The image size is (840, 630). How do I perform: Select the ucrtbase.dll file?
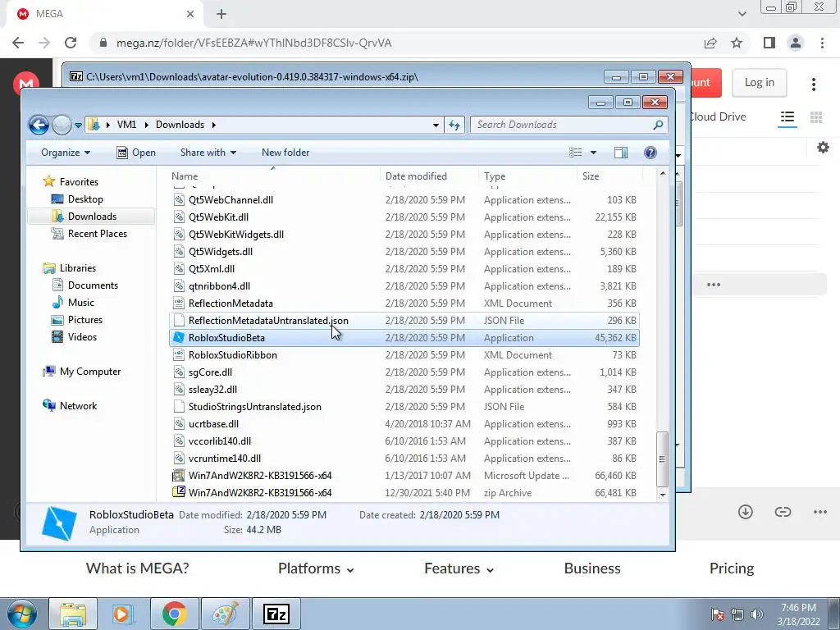pos(404,424)
